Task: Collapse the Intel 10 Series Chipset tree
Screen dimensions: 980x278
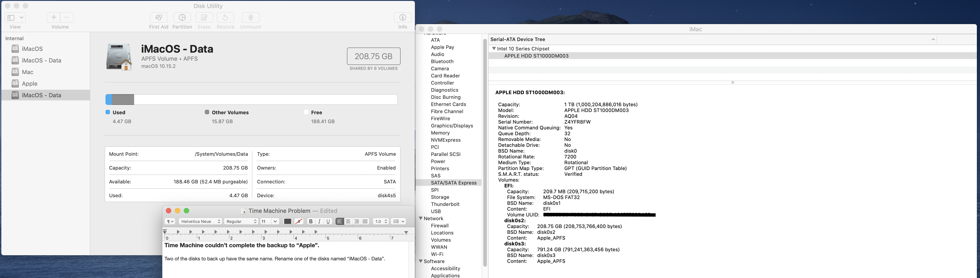Action: click(494, 49)
